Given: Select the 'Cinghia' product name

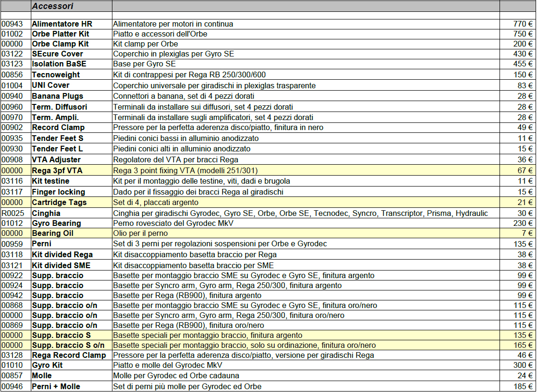Looking at the screenshot, I should tap(46, 213).
